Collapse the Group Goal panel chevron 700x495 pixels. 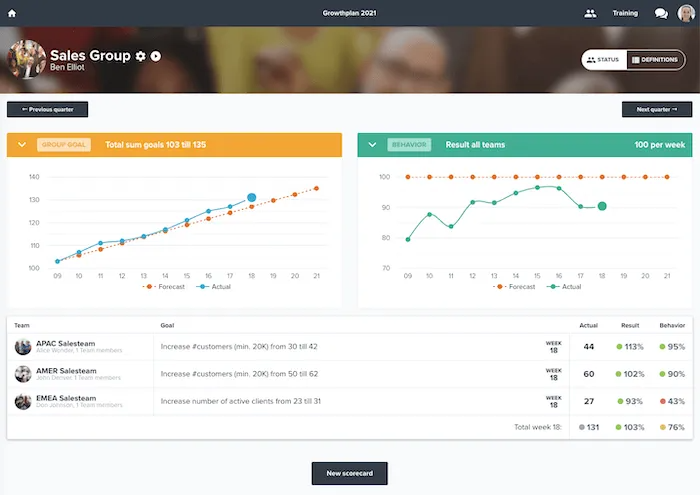[22, 145]
